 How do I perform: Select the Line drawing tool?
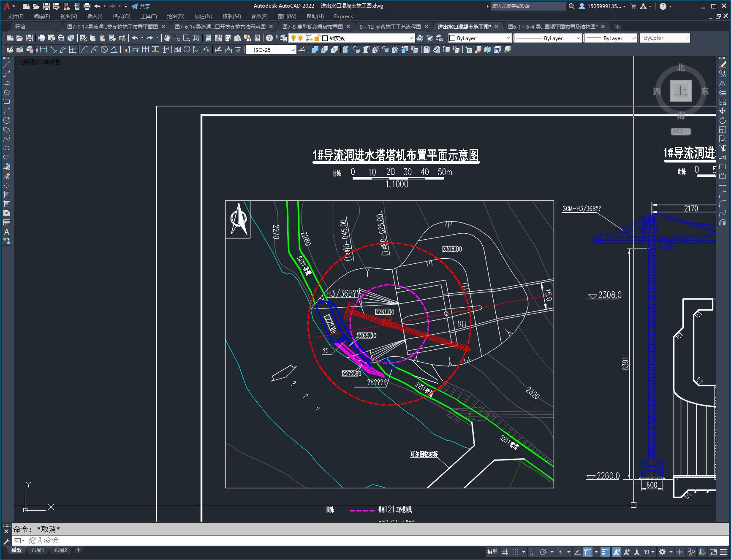click(7, 65)
